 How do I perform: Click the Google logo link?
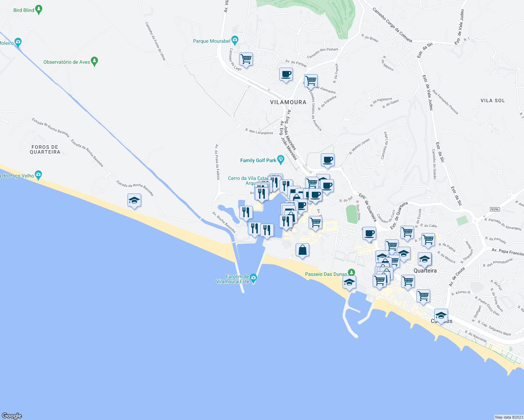point(12,415)
